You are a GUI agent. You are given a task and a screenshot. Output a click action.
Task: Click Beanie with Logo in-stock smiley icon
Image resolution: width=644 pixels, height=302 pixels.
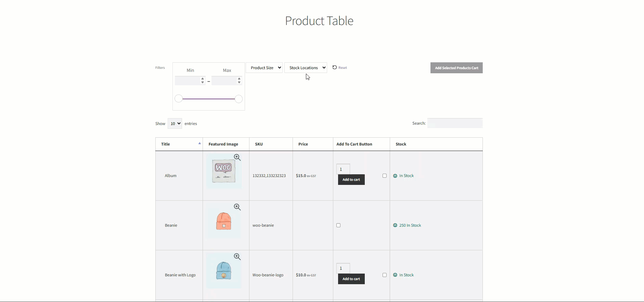[395, 275]
